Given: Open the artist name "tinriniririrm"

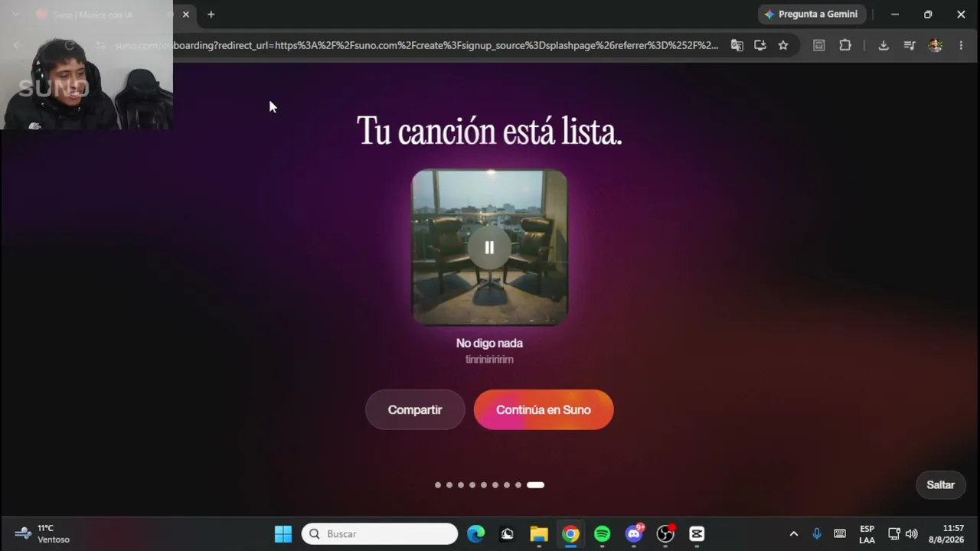Looking at the screenshot, I should 489,360.
